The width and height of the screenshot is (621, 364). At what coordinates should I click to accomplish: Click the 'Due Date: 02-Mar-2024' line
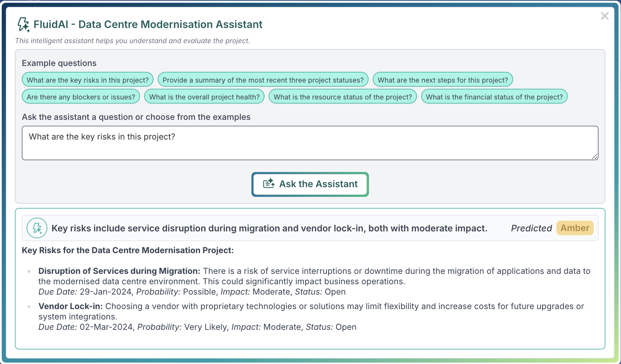(x=197, y=327)
